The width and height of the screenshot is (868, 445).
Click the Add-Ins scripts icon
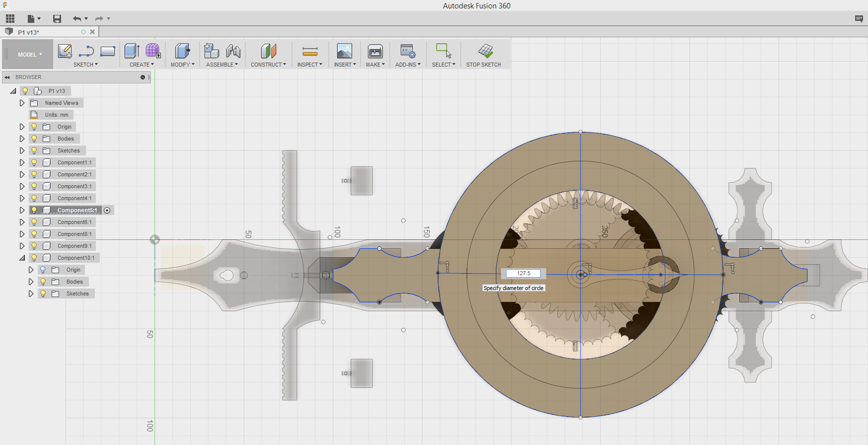click(x=408, y=51)
